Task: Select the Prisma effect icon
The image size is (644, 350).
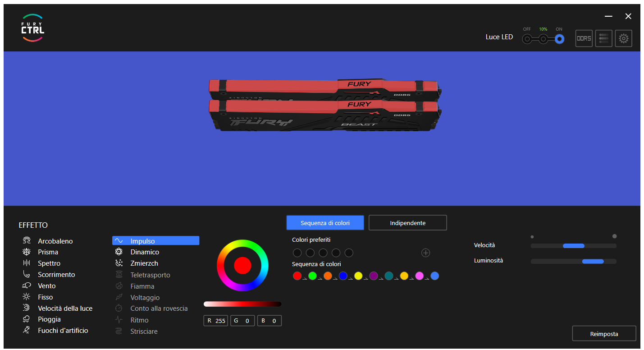Action: tap(27, 252)
